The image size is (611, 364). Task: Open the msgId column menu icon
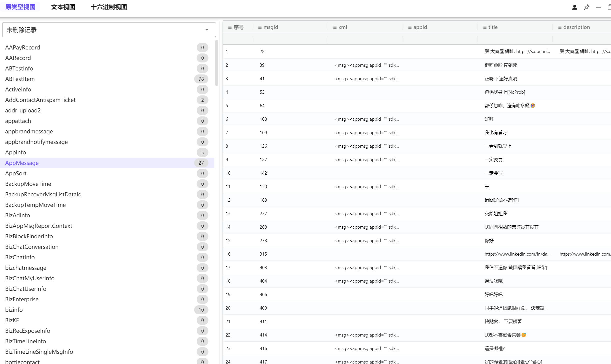[x=260, y=27]
